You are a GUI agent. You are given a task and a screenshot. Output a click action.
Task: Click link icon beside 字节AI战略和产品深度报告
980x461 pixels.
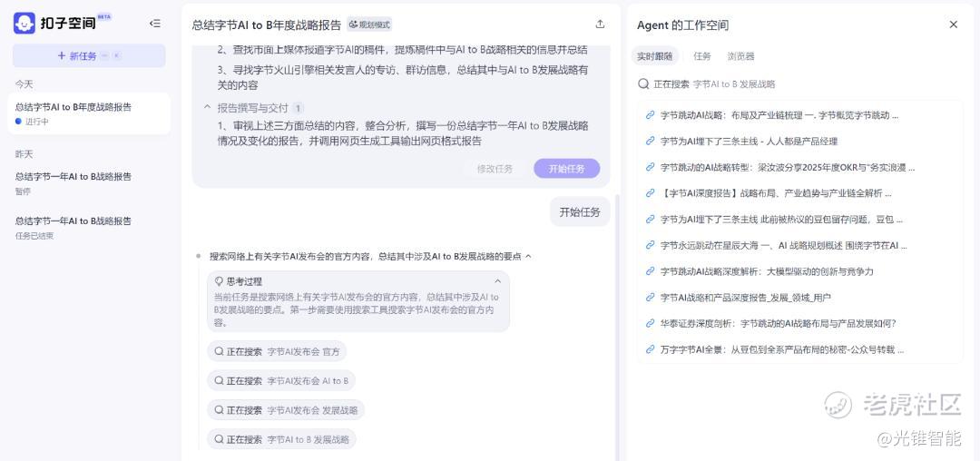650,298
